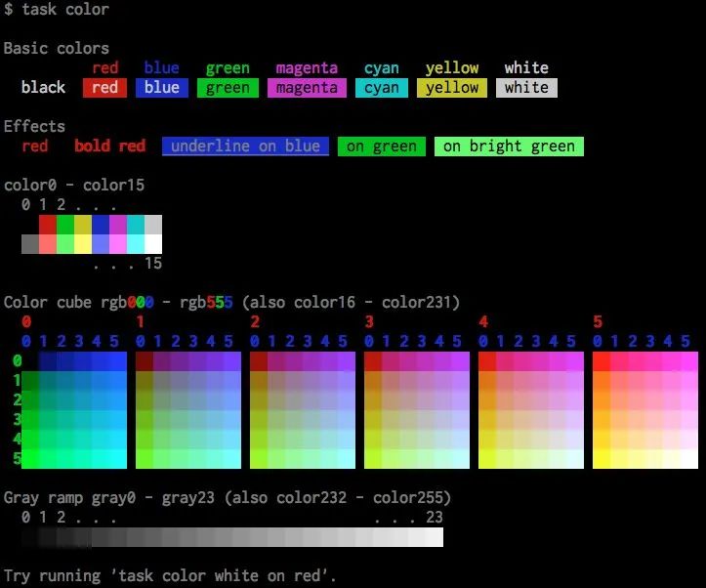Click the 'color0 - color15' heading
This screenshot has width=706, height=588.
(74, 185)
